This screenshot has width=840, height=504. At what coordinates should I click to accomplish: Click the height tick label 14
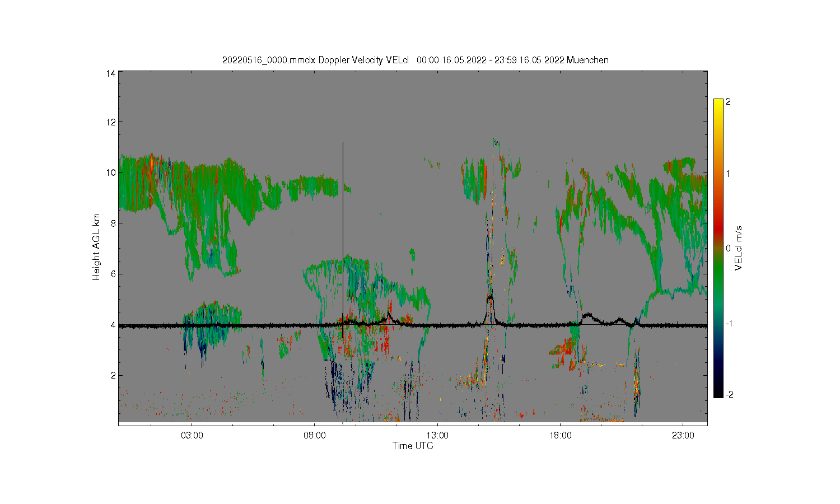coord(111,73)
